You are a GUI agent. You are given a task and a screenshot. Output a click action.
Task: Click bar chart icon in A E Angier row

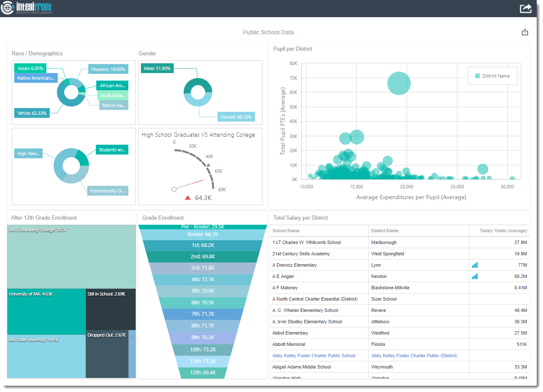click(x=475, y=276)
